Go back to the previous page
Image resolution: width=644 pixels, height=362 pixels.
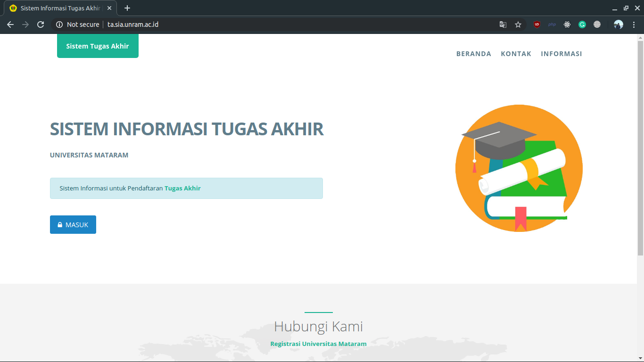(x=10, y=25)
